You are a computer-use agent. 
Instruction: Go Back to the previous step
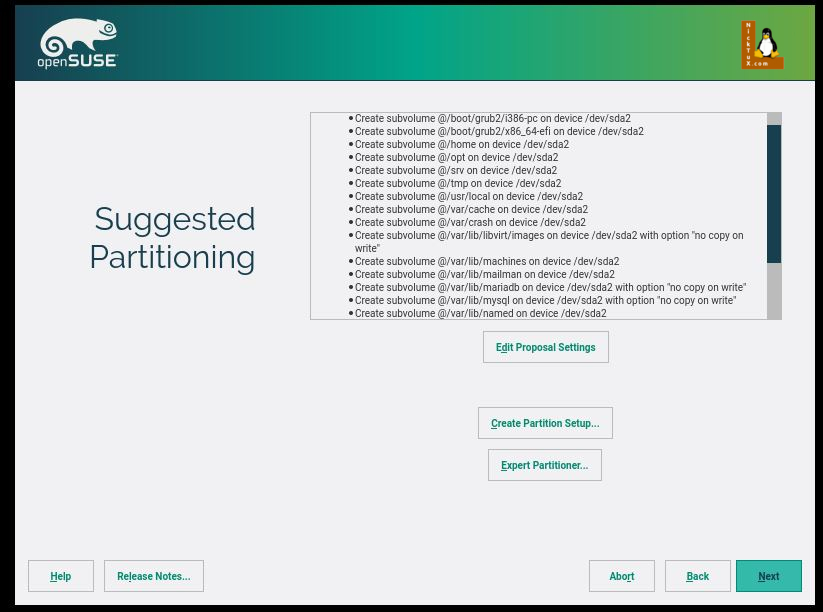(x=697, y=576)
